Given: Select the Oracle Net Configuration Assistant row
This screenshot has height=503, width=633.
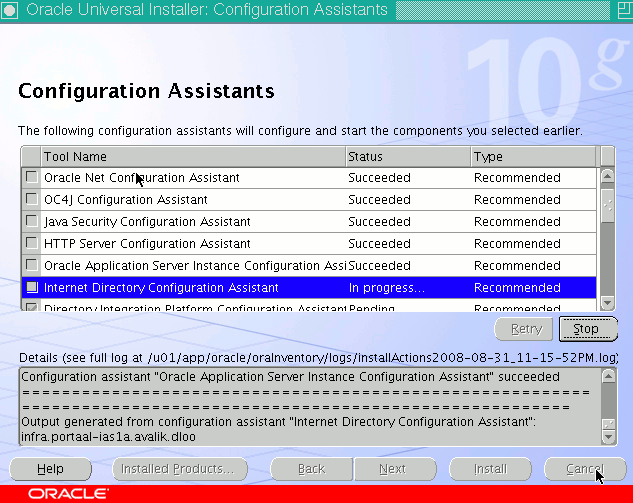Looking at the screenshot, I should (309, 178).
